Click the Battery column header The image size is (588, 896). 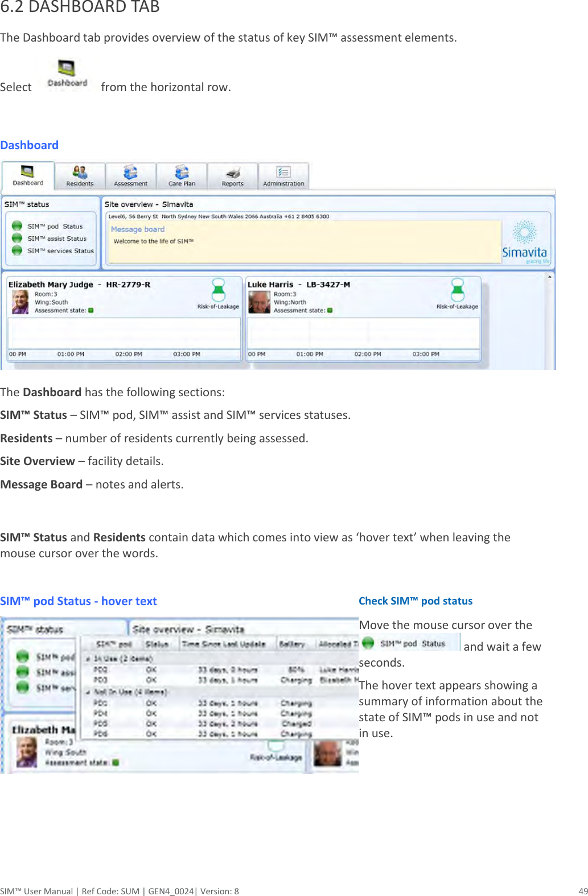pos(292,644)
